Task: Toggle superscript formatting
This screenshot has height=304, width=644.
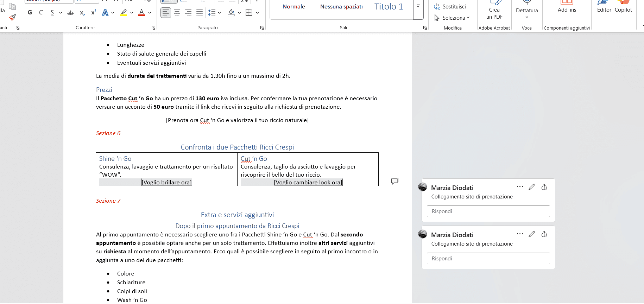Action: coord(93,13)
